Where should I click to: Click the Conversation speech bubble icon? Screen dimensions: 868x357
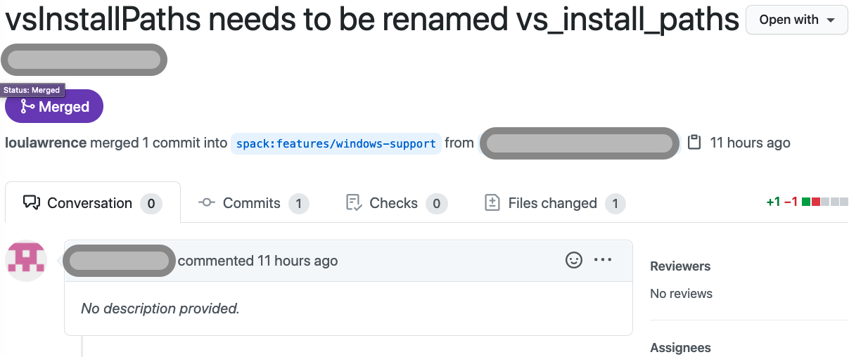point(32,203)
